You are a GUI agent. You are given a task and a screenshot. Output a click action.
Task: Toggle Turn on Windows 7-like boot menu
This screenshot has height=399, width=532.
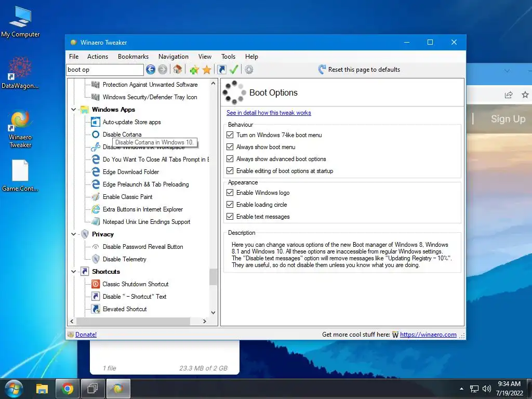pyautogui.click(x=230, y=135)
